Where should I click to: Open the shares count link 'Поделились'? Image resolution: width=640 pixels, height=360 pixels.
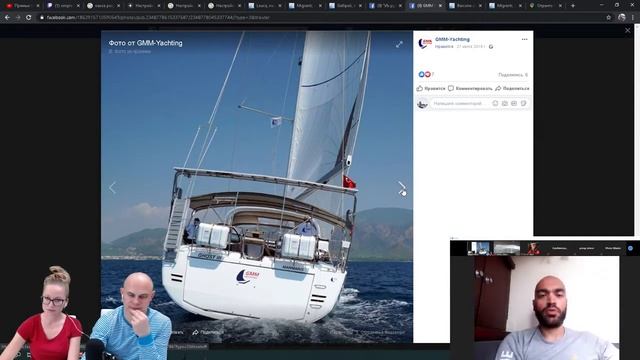pyautogui.click(x=513, y=75)
